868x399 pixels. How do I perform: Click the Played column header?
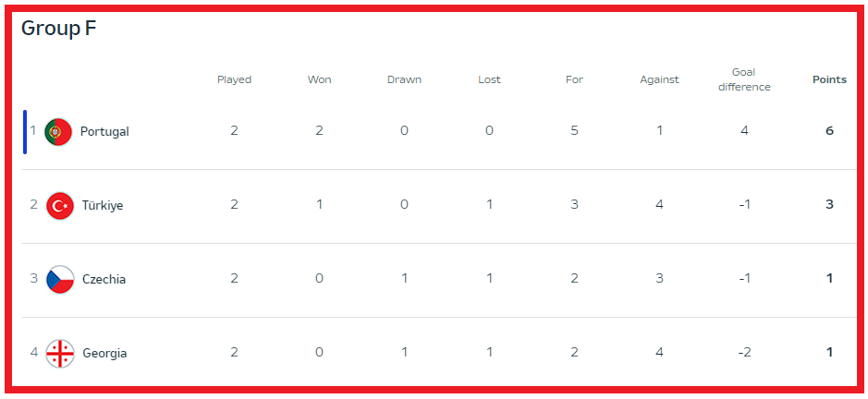point(234,79)
